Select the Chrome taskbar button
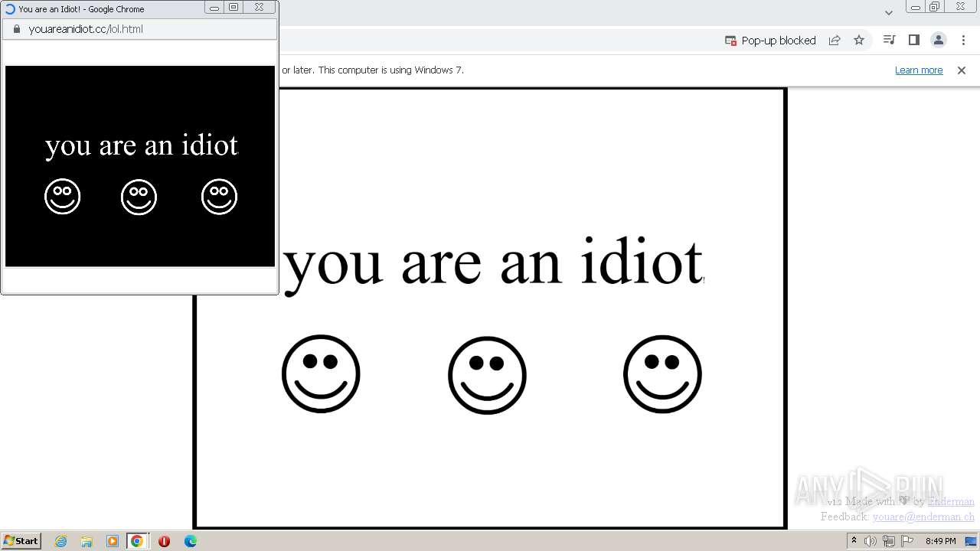This screenshot has width=980, height=551. pyautogui.click(x=137, y=541)
